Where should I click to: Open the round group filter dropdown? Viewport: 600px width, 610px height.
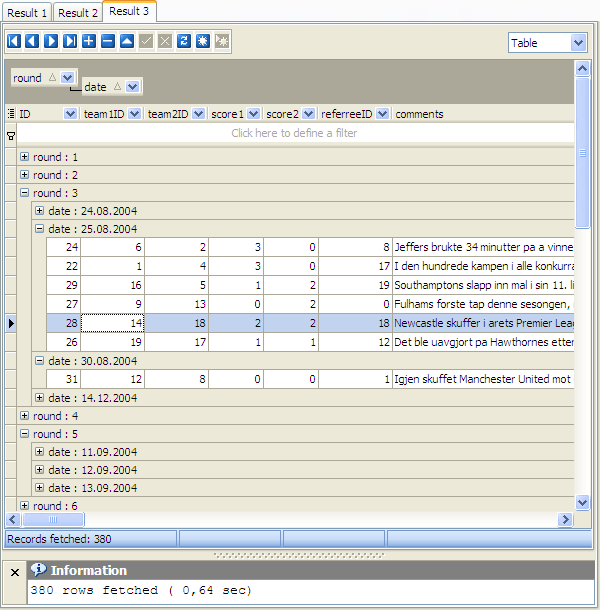[x=67, y=77]
